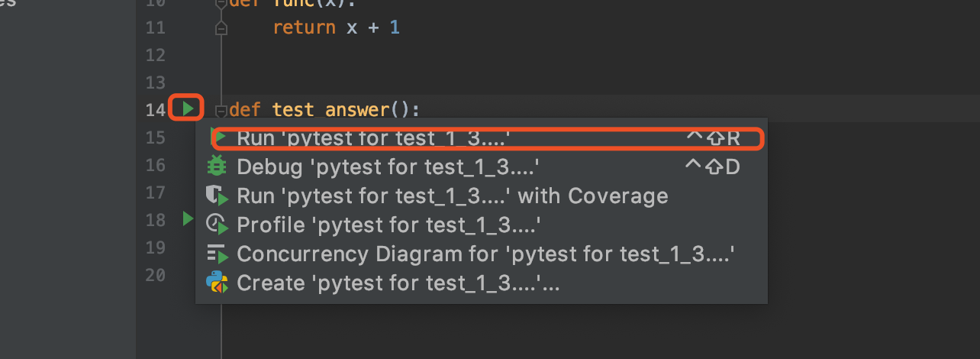
Task: Click line number 12 in gutter
Action: [155, 55]
